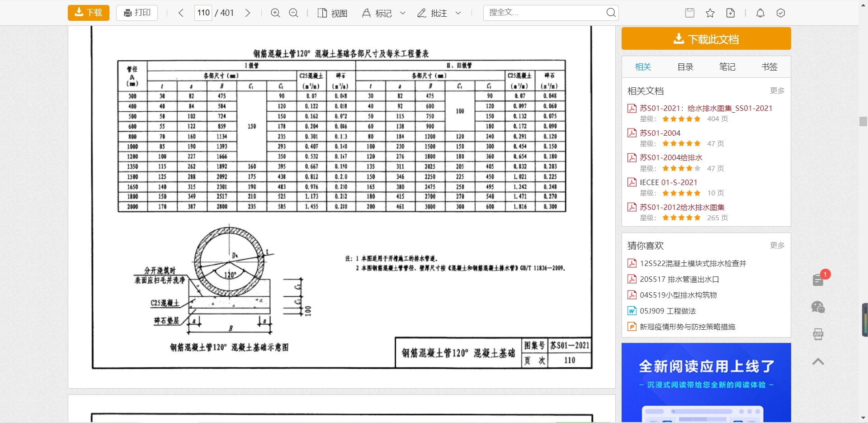
Task: Click Word icon beside 05J909 工程做法
Action: (632, 311)
